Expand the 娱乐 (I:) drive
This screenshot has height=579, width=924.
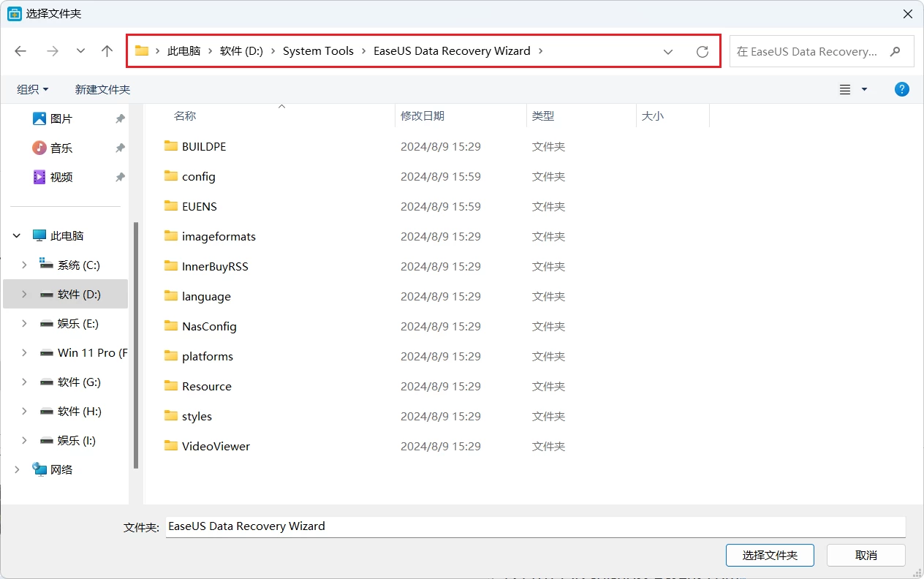pos(24,440)
